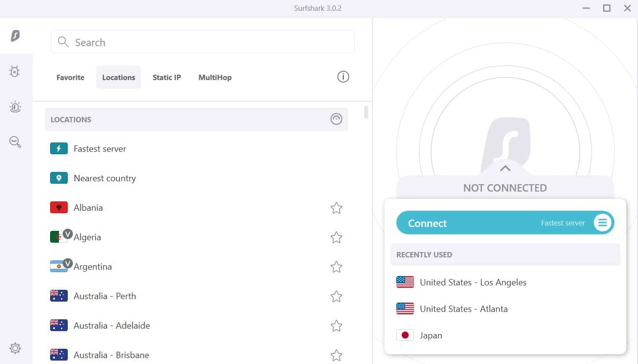
Task: Favorite Argentina with its star
Action: tap(336, 267)
